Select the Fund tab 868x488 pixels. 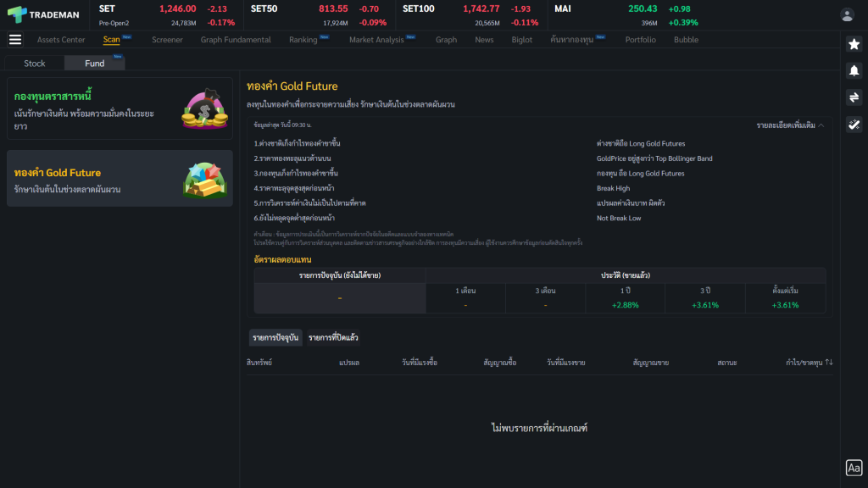[95, 64]
